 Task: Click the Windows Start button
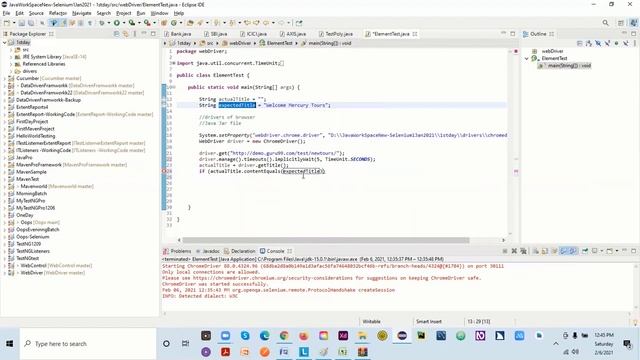(9, 344)
